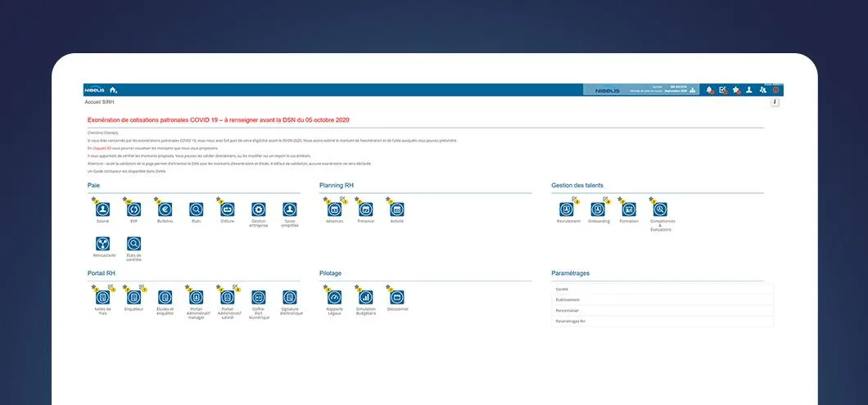Open Gestion entreprise gear icon

(259, 209)
